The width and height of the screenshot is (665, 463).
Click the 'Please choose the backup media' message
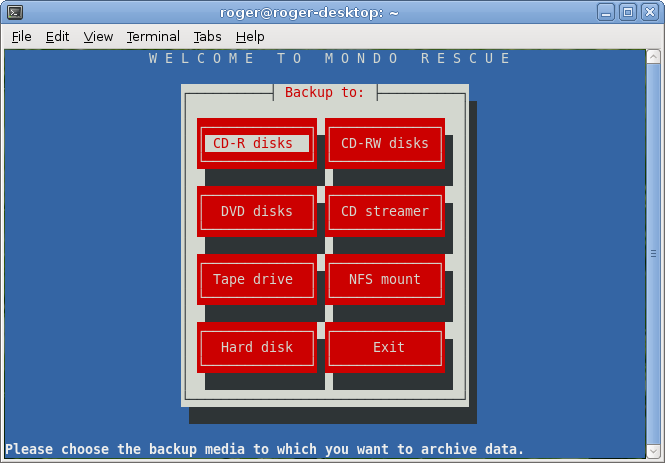[x=265, y=449]
